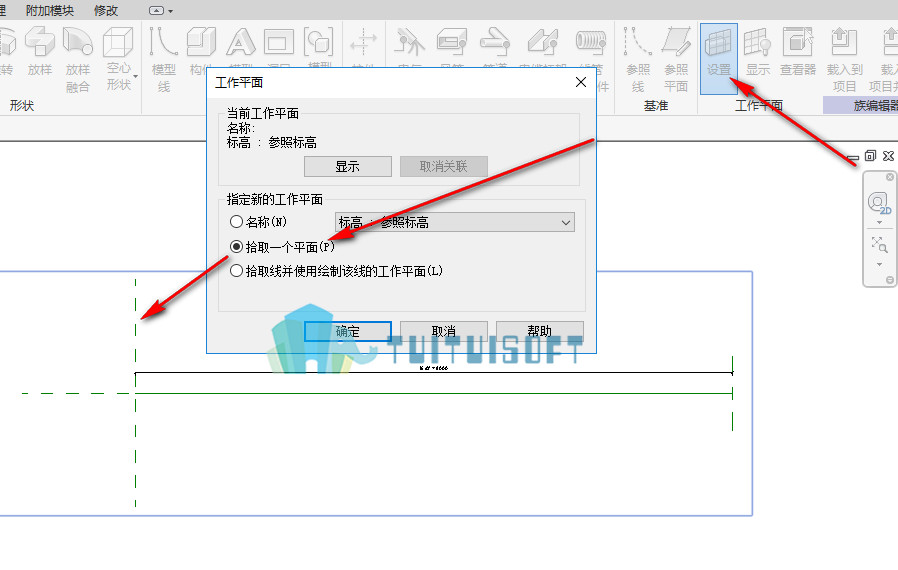Select the 模型线 (Model Line) tool
This screenshot has width=898, height=570.
coord(163,59)
